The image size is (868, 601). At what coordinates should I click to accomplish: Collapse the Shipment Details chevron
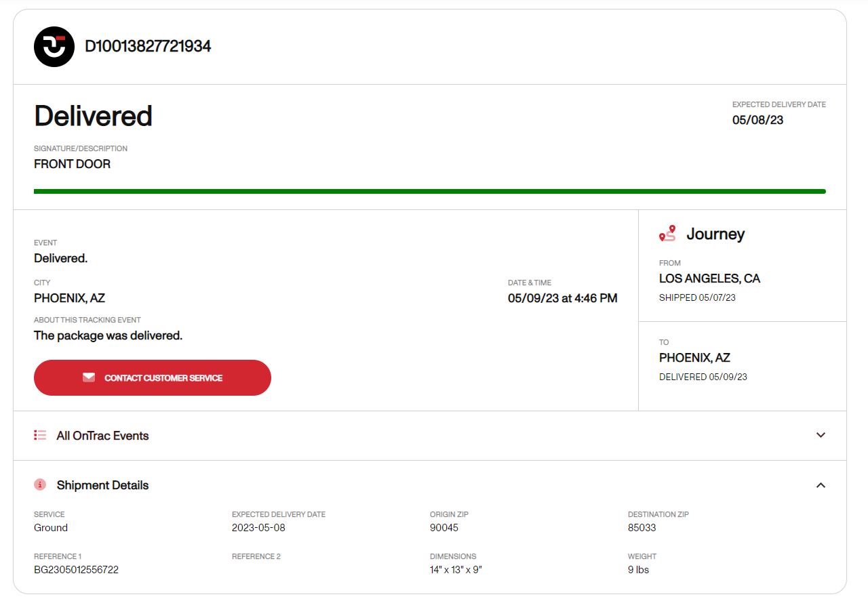[821, 485]
